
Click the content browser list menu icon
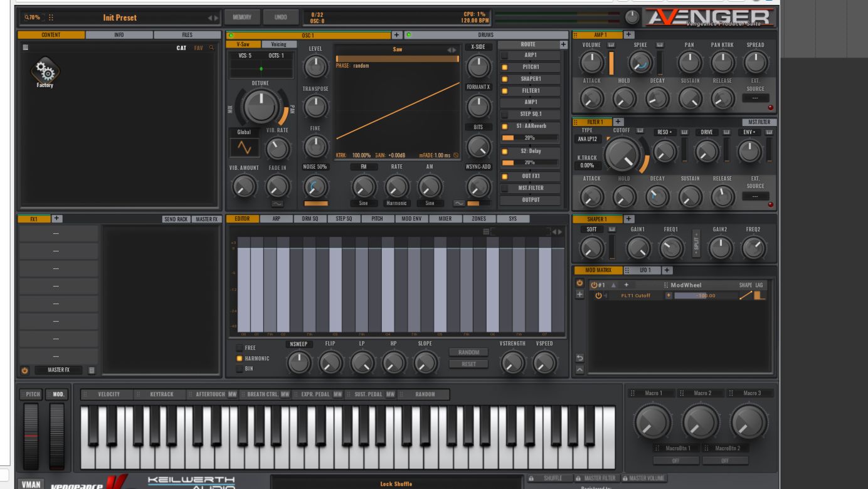tap(26, 48)
